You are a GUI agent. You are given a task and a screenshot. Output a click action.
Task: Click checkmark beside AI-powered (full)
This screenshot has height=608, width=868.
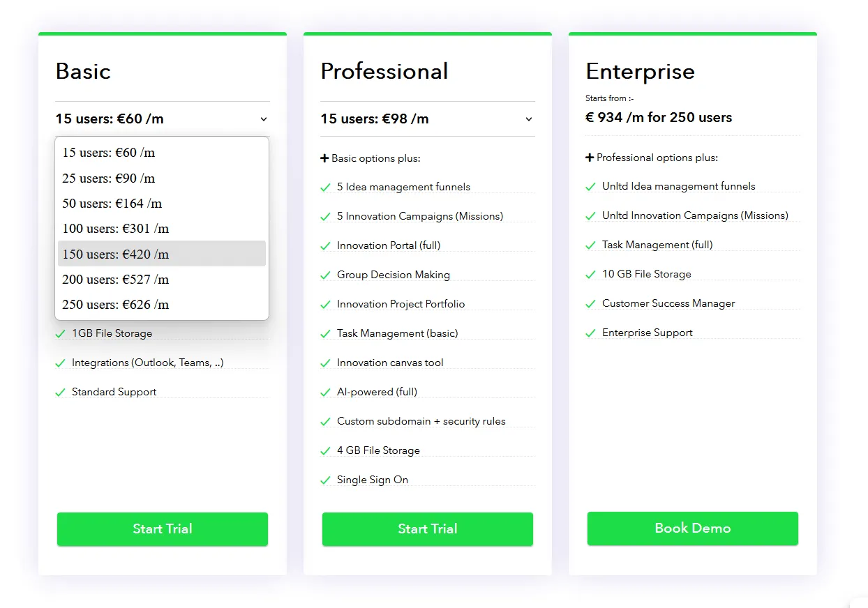click(x=325, y=393)
